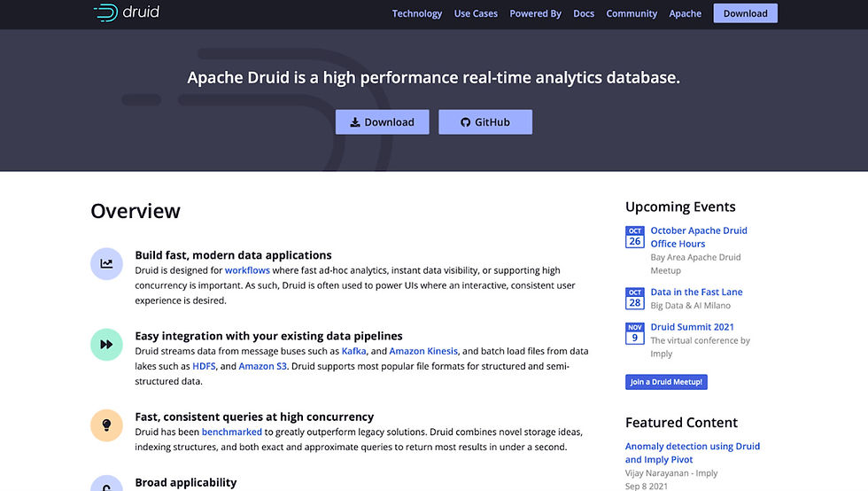Follow the workflows link
The image size is (868, 491).
click(x=247, y=270)
